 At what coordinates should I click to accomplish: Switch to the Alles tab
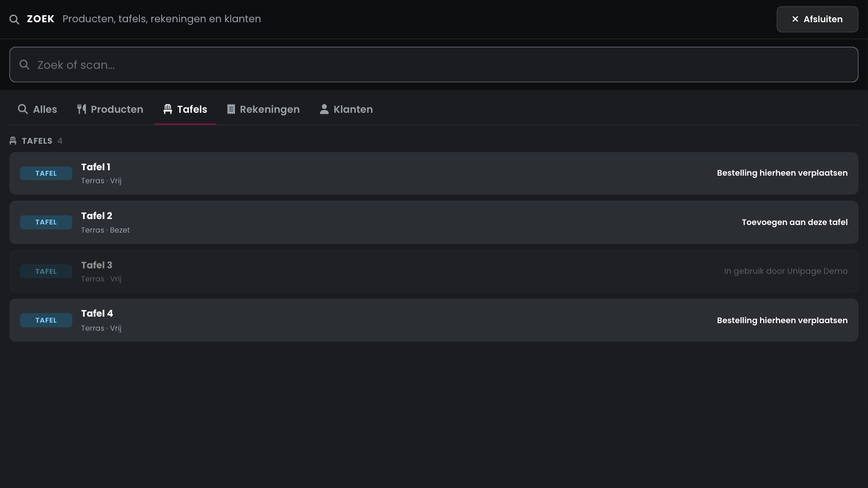point(37,109)
